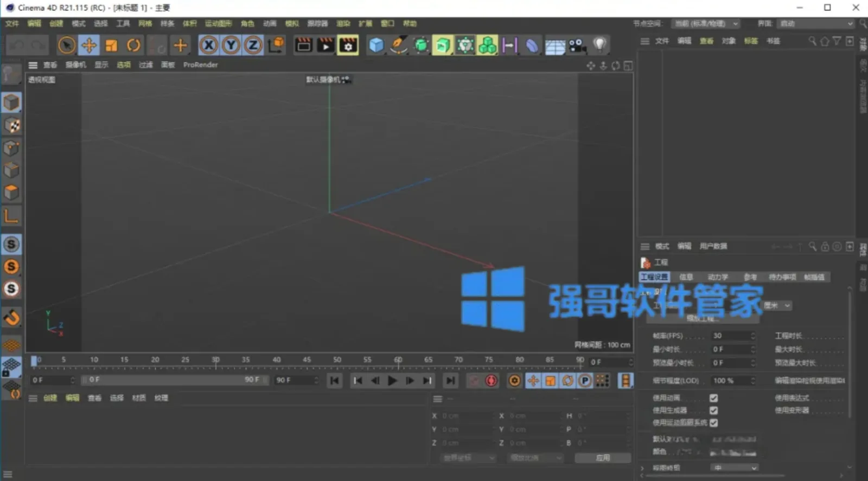
Task: Toggle the Y axis lock
Action: [231, 46]
